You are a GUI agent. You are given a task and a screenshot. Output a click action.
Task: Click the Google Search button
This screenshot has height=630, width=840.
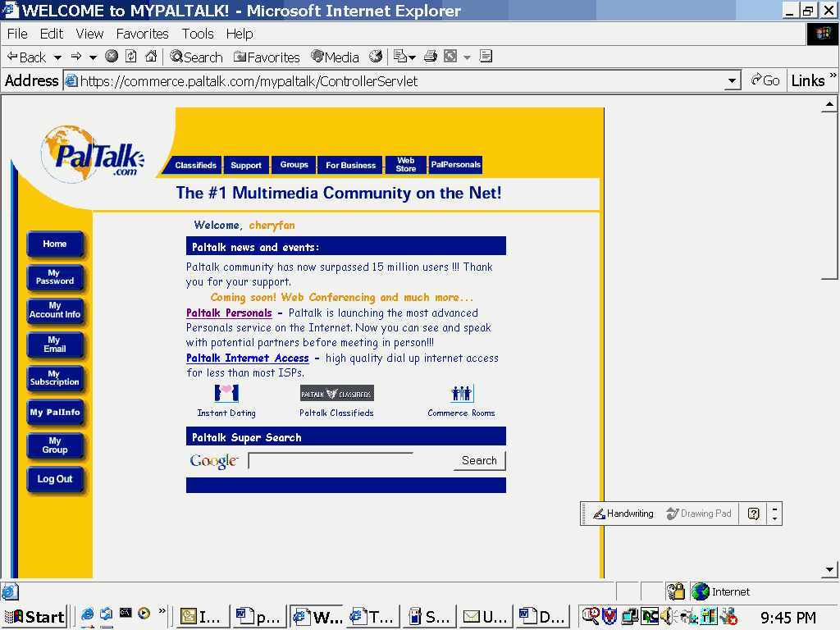pos(479,461)
